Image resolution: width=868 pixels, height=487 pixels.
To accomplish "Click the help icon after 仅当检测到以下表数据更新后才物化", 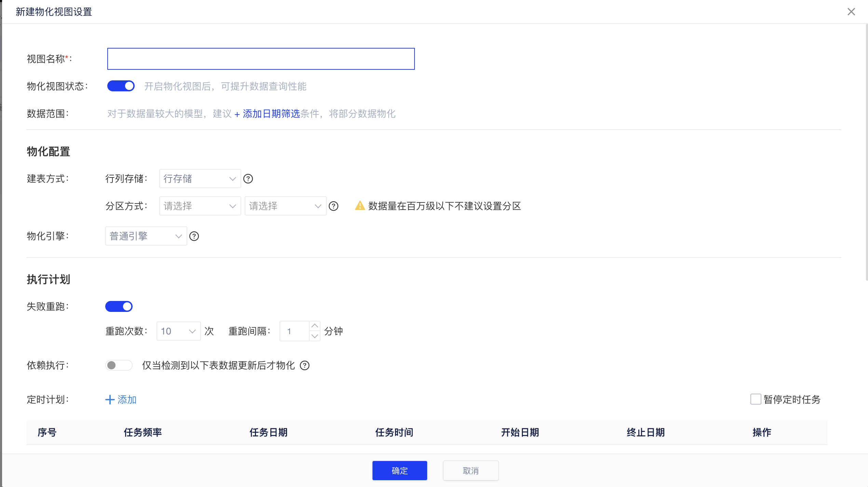I will [x=304, y=366].
